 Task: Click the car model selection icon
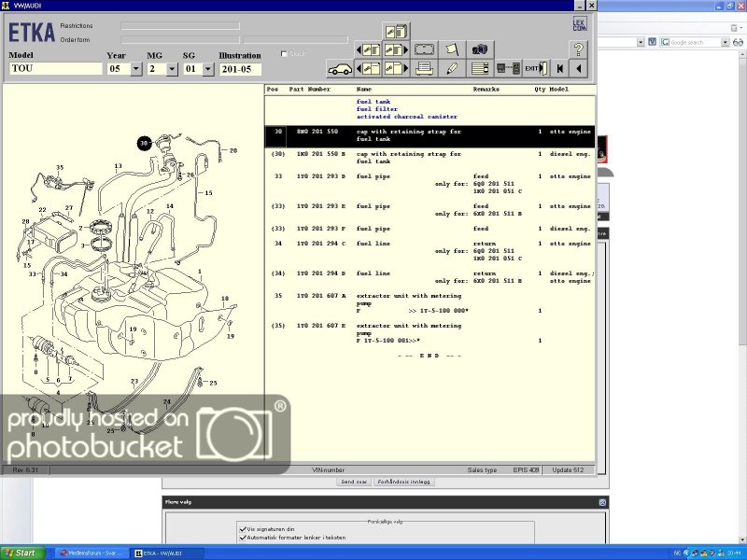pos(338,68)
